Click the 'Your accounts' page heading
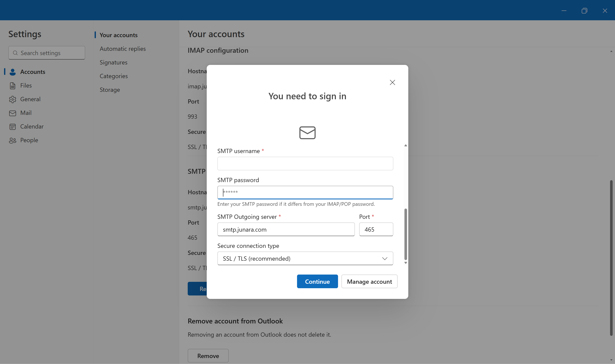Screen dimensions: 615x364 pos(216,34)
